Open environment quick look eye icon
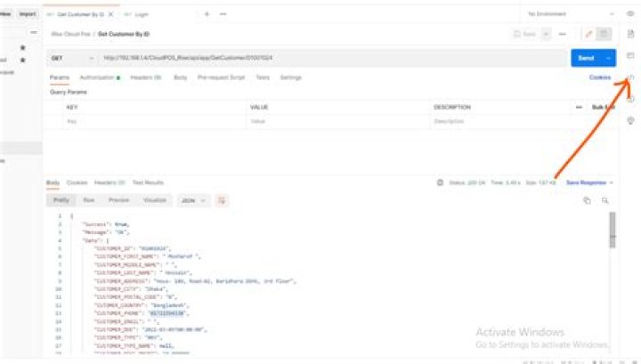 pyautogui.click(x=630, y=13)
